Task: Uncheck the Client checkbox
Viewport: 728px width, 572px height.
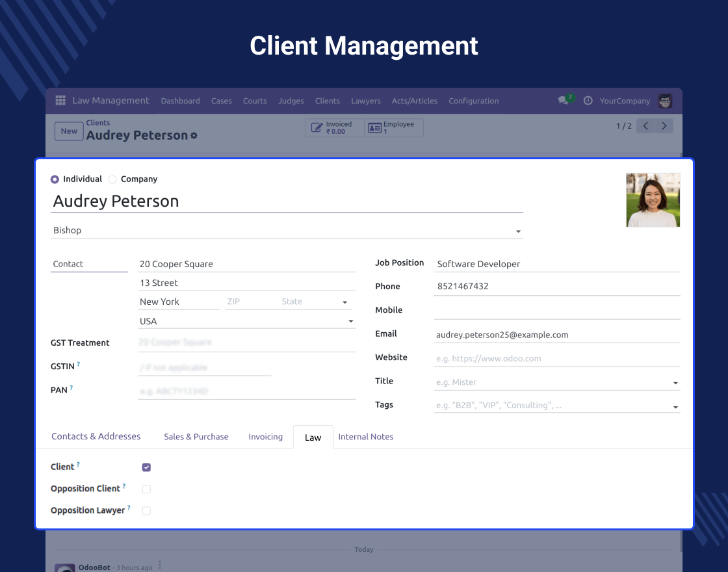Action: (146, 467)
